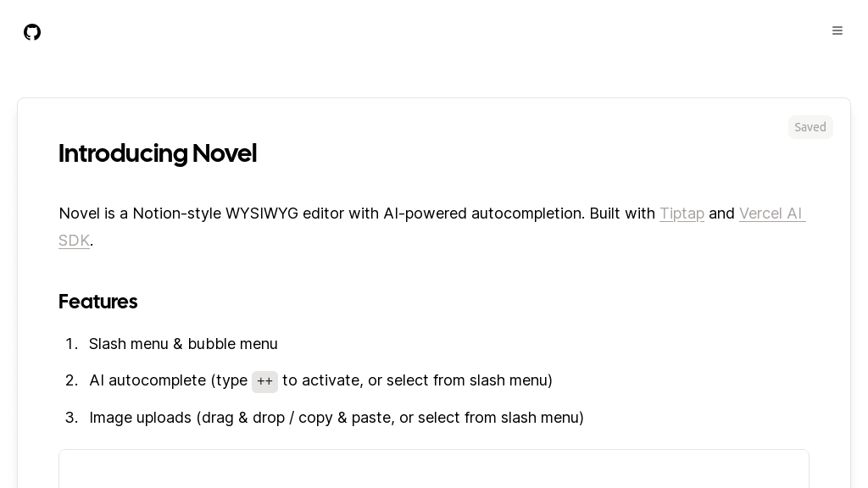This screenshot has width=868, height=488.
Task: Expand the navigation drawer with the menu button
Action: point(837,30)
